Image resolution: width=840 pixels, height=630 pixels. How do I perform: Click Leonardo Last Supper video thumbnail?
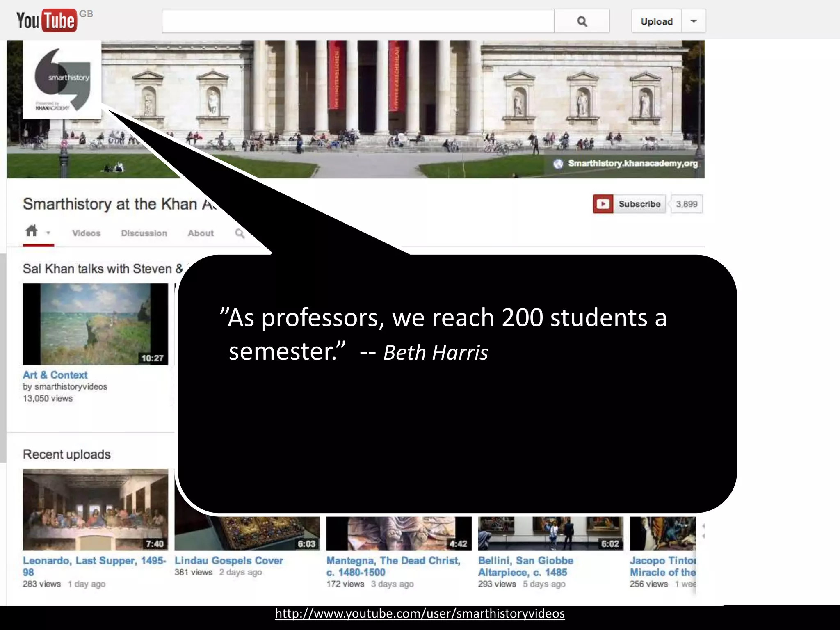coord(95,509)
